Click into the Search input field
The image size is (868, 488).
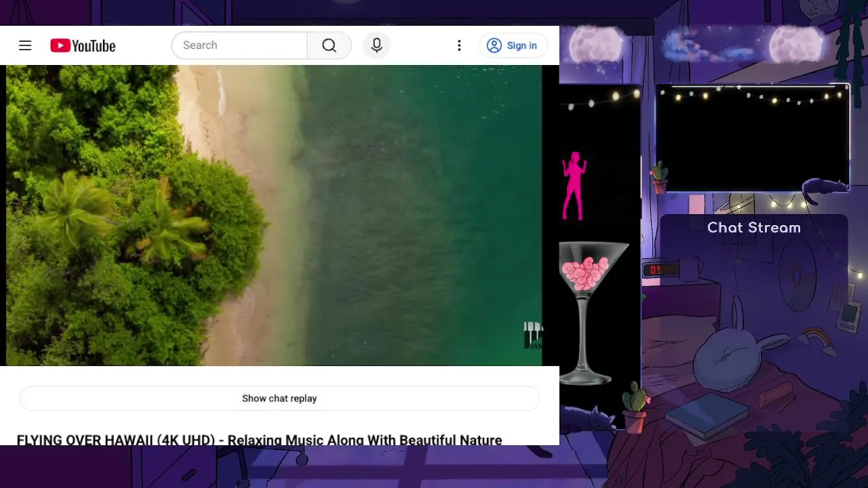tap(239, 45)
